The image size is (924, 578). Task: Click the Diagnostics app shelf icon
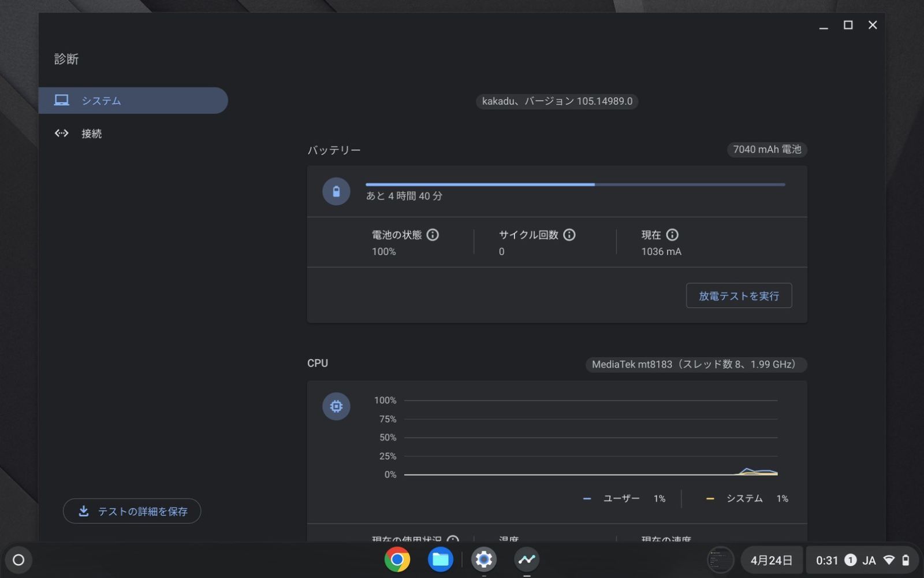527,560
